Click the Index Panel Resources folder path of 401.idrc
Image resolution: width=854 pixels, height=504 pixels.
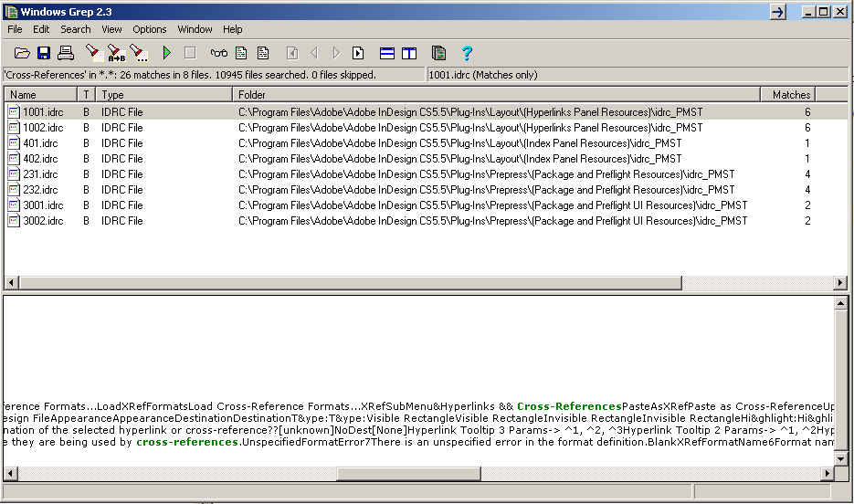(459, 143)
